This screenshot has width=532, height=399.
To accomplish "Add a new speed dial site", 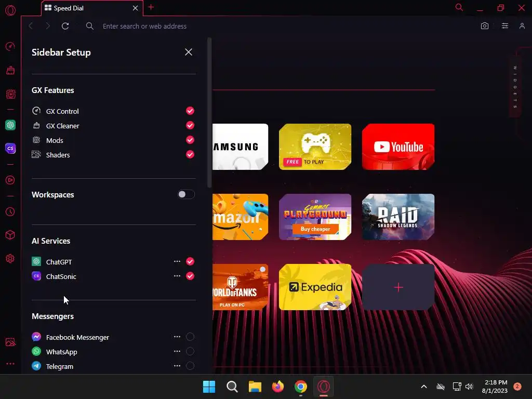I will tap(398, 287).
